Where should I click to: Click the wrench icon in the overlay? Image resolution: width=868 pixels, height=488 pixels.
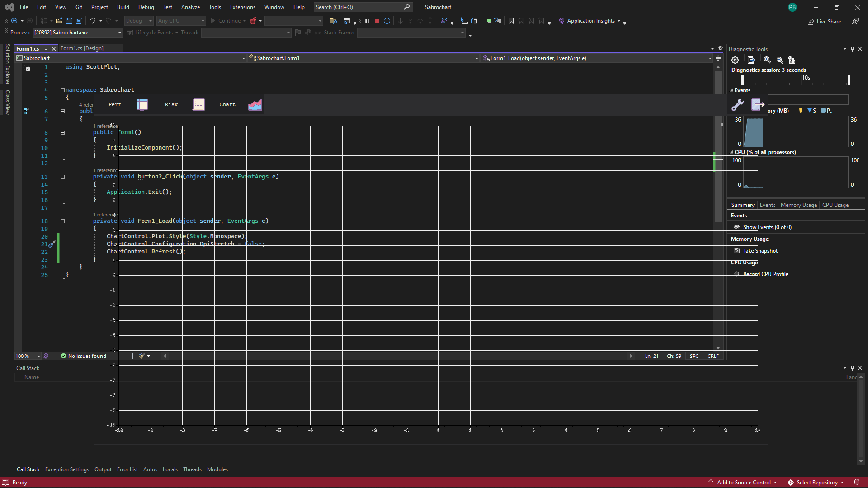coord(738,104)
